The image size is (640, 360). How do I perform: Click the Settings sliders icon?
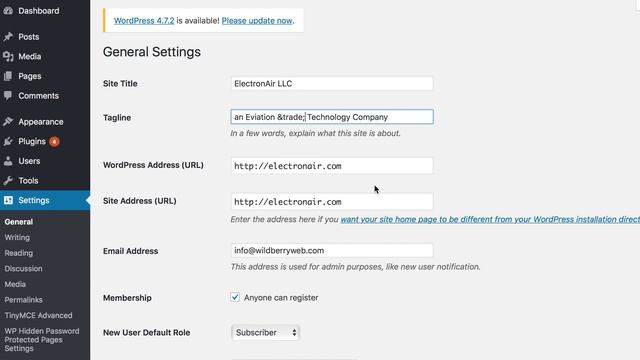coord(8,200)
